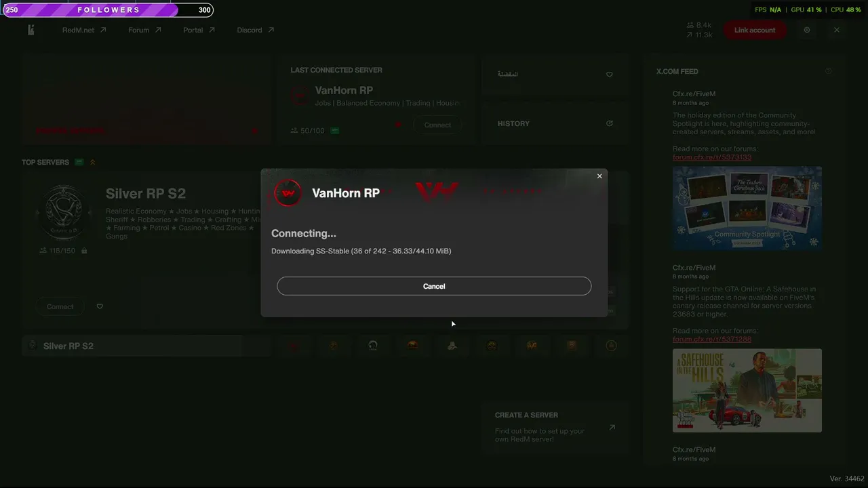This screenshot has height=488, width=868.
Task: Click the RedM logo at top left
Action: click(31, 30)
